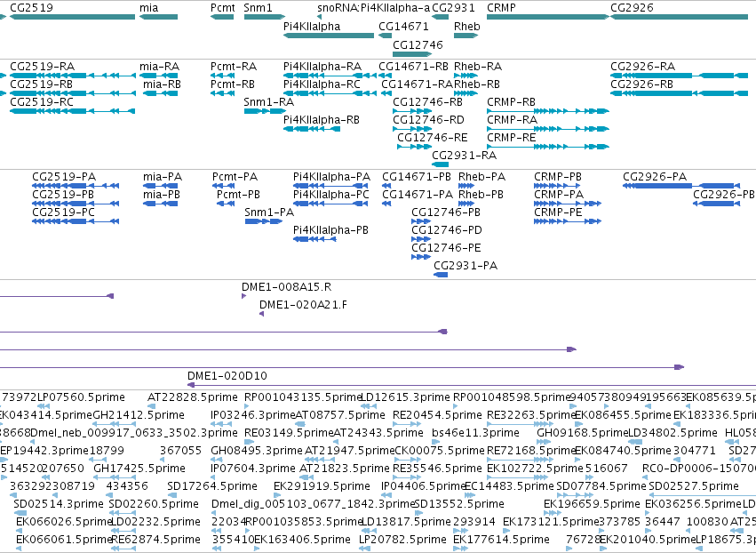Open the CG2926-PB protein feature
756x553 pixels.
(x=716, y=204)
